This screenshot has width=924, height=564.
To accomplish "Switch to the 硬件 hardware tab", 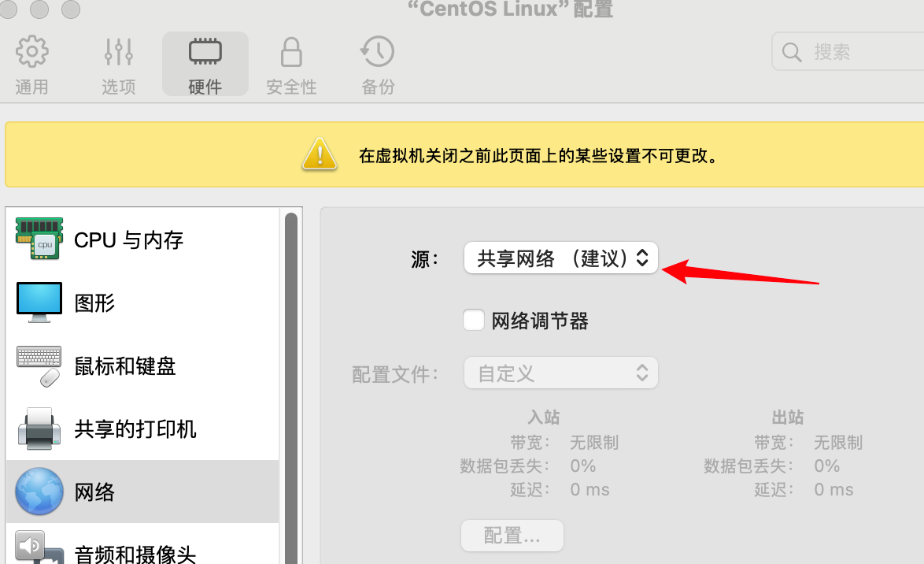I will [205, 64].
